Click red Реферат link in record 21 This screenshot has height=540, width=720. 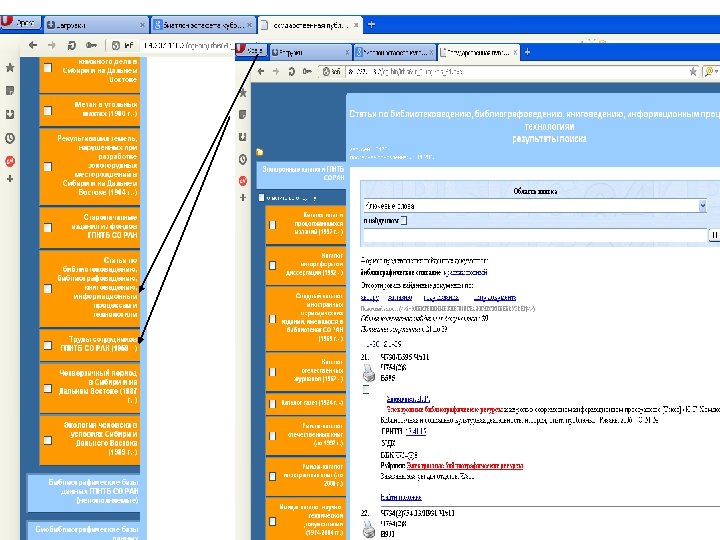[465, 465]
